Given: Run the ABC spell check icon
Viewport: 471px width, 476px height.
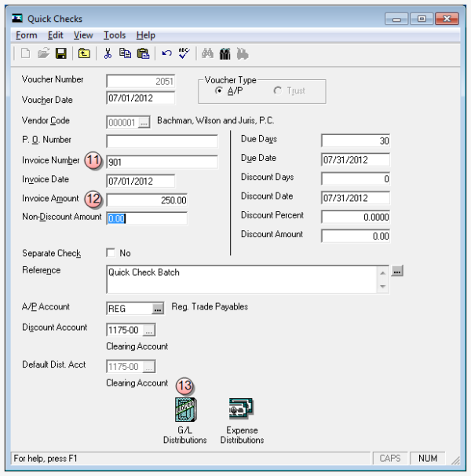Looking at the screenshot, I should (x=184, y=54).
